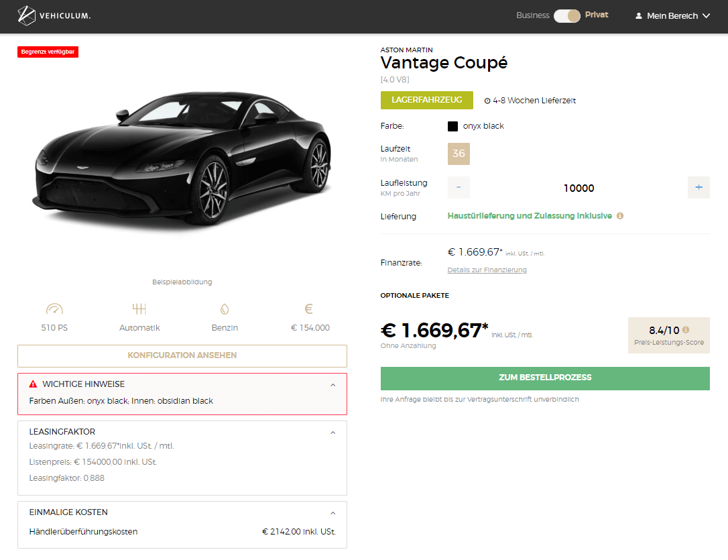Open the Mein Bereich dropdown
This screenshot has width=728, height=560.
point(672,16)
